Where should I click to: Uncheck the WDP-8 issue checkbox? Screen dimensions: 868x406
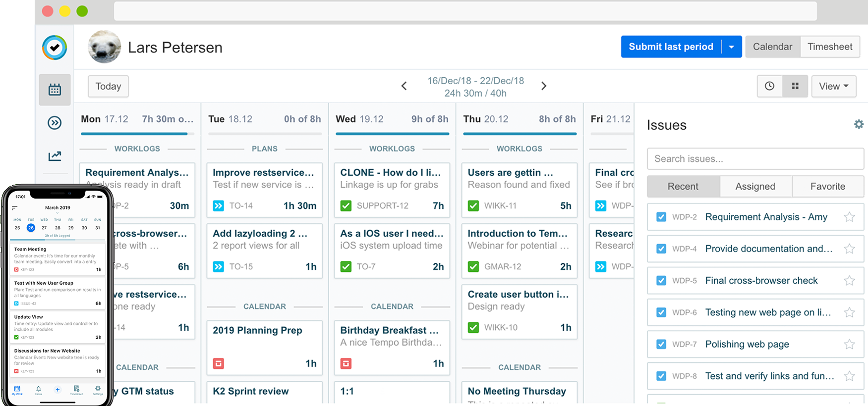pyautogui.click(x=661, y=376)
